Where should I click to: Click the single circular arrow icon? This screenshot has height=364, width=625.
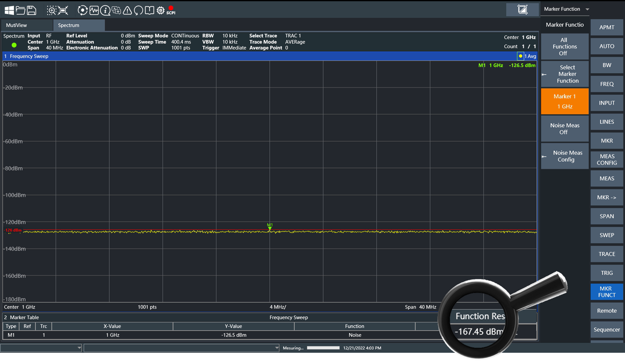pyautogui.click(x=138, y=10)
